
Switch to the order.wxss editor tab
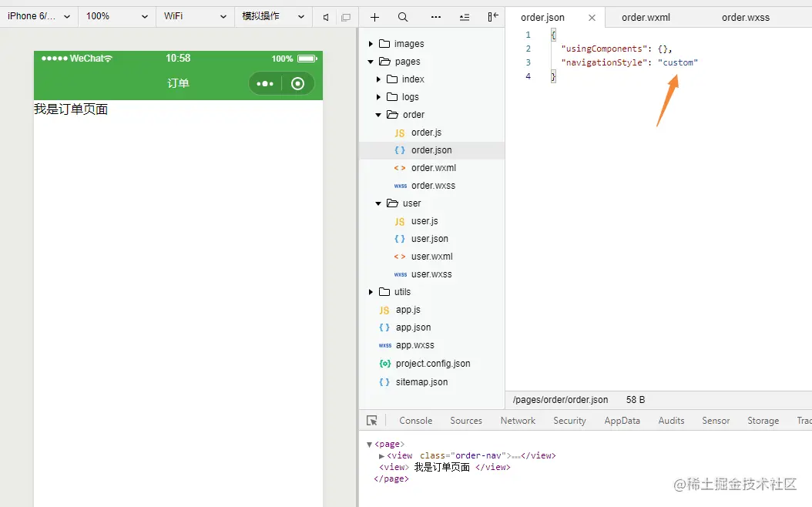tap(746, 18)
